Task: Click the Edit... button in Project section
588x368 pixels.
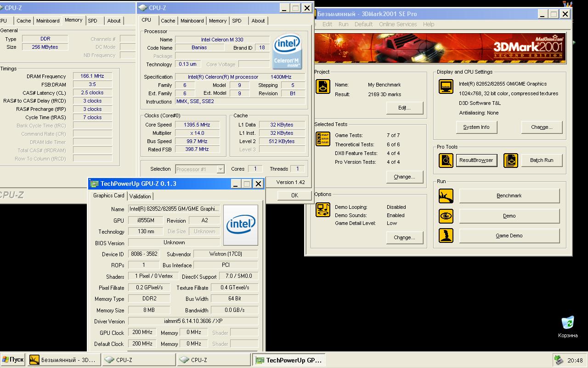Action: tap(404, 108)
